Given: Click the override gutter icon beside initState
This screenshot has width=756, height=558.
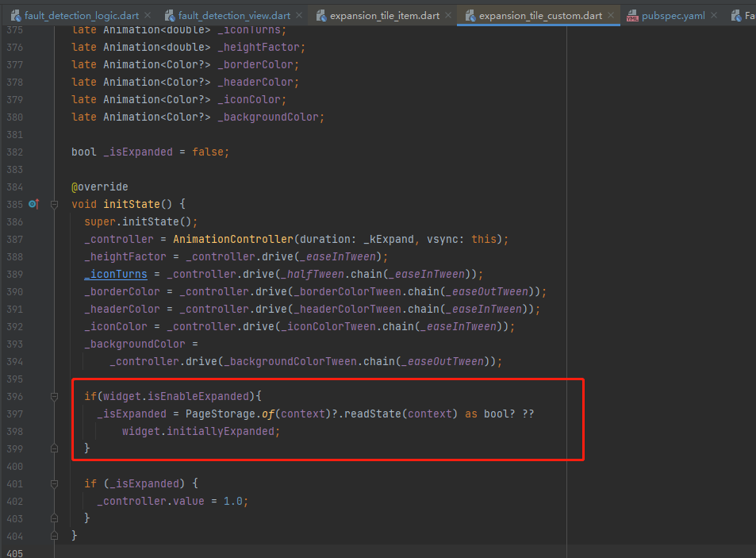Looking at the screenshot, I should tap(33, 204).
